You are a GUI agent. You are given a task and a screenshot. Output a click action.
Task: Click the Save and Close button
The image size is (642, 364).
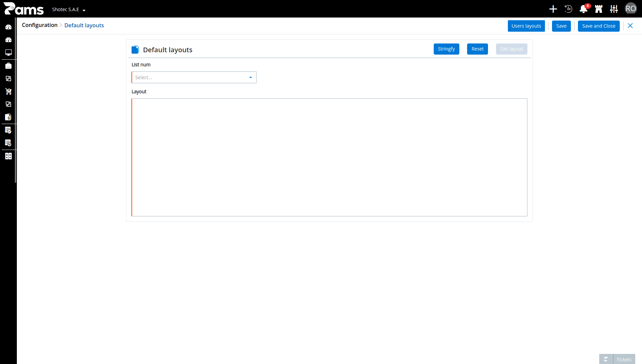tap(599, 26)
